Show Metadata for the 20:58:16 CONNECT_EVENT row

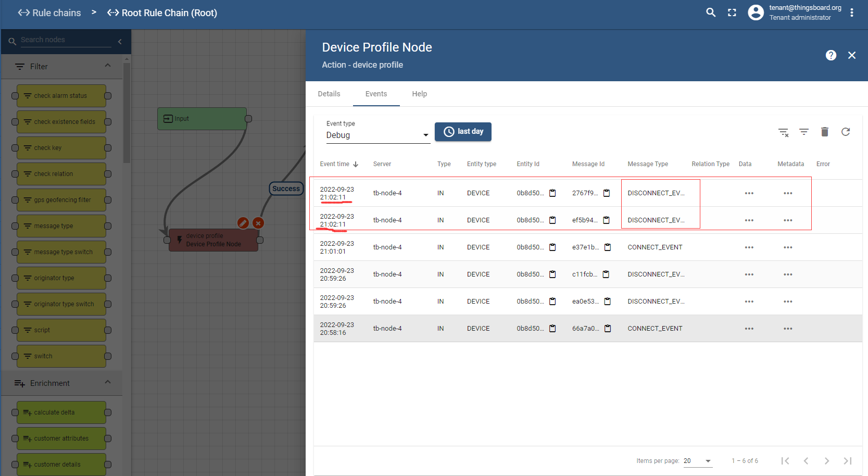coord(788,329)
